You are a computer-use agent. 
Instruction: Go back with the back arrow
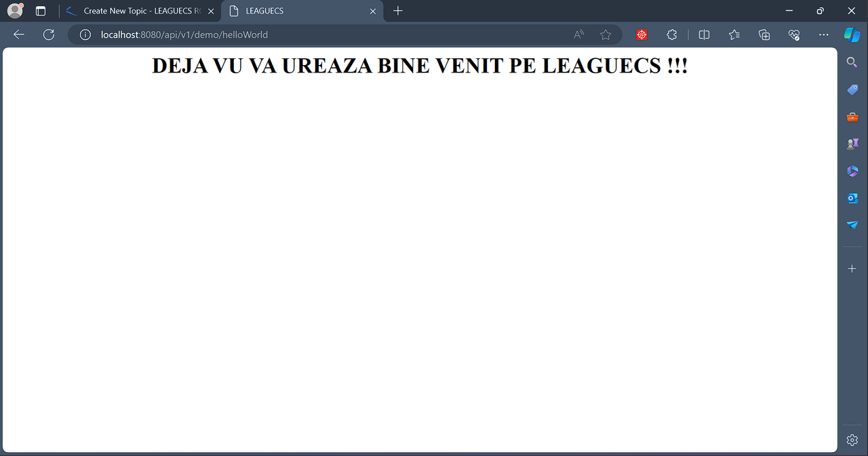pos(19,35)
